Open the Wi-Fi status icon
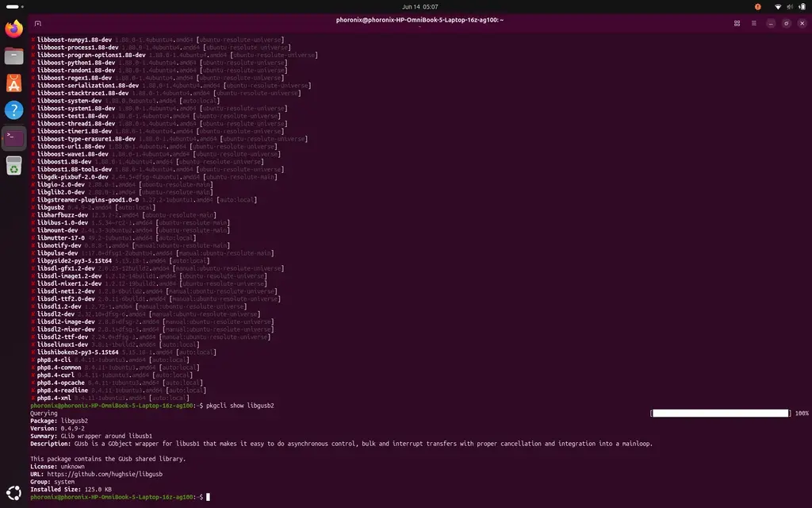The width and height of the screenshot is (812, 508). (x=778, y=6)
